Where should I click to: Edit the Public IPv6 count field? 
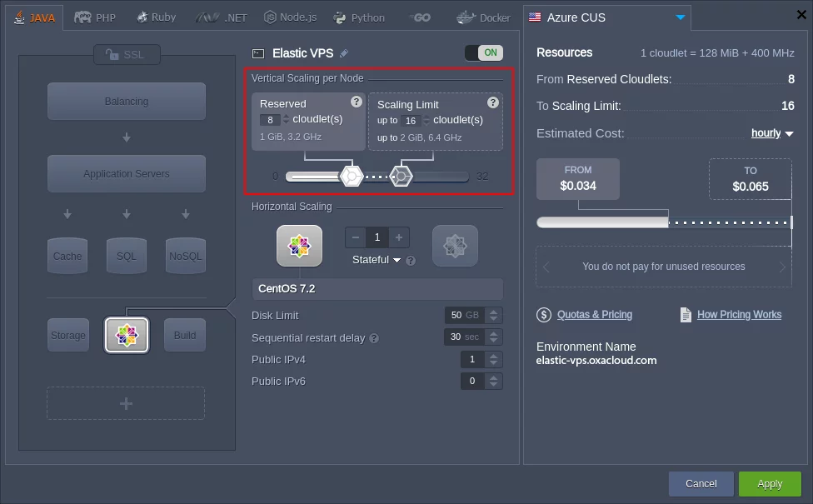click(472, 381)
